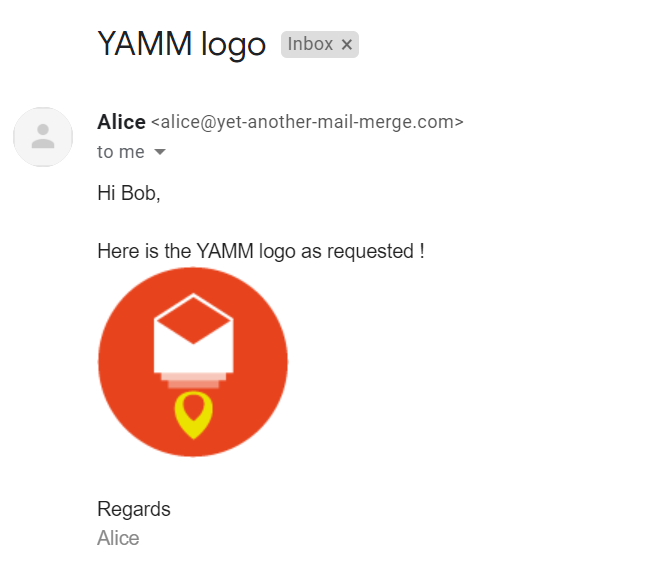
Task: Click the word "Bob" in the greeting
Action: point(139,193)
